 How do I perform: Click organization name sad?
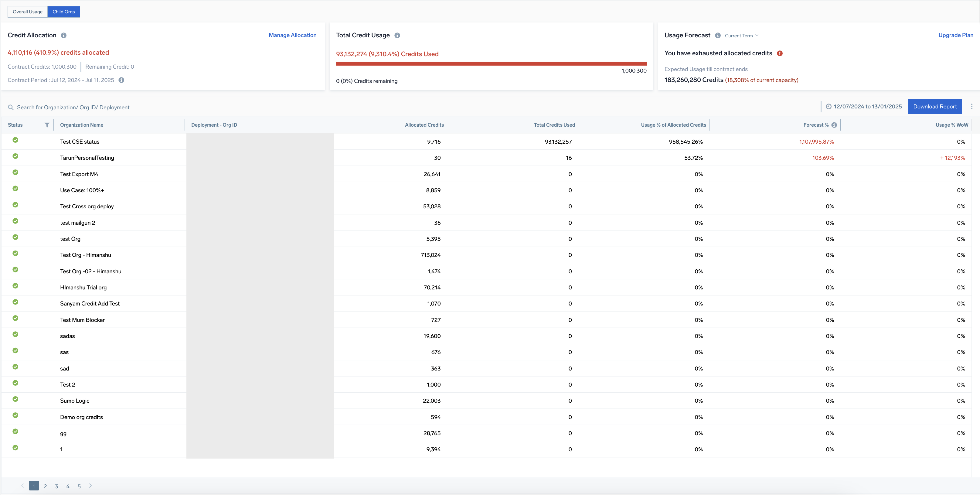click(65, 369)
